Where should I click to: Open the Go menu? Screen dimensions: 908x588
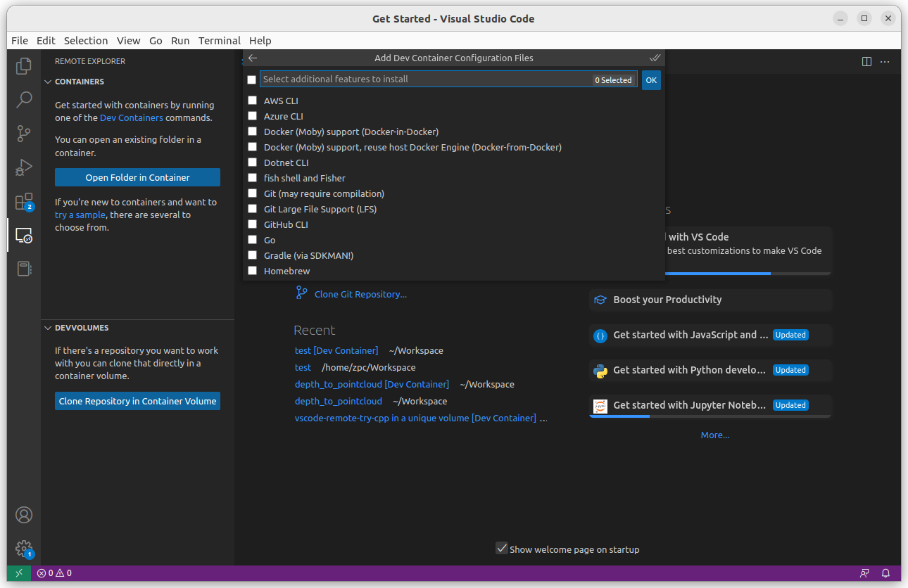pyautogui.click(x=156, y=41)
